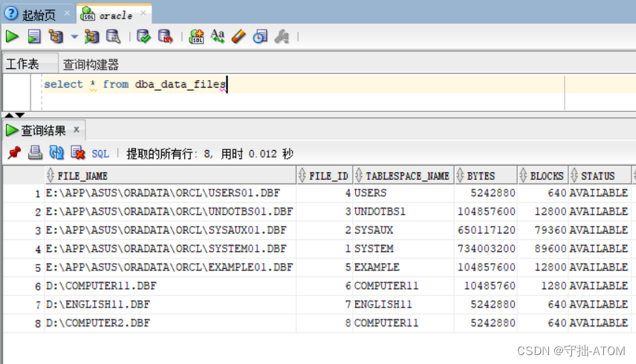Close the oracle worksheet tab
The height and width of the screenshot is (364, 636).
click(x=143, y=13)
